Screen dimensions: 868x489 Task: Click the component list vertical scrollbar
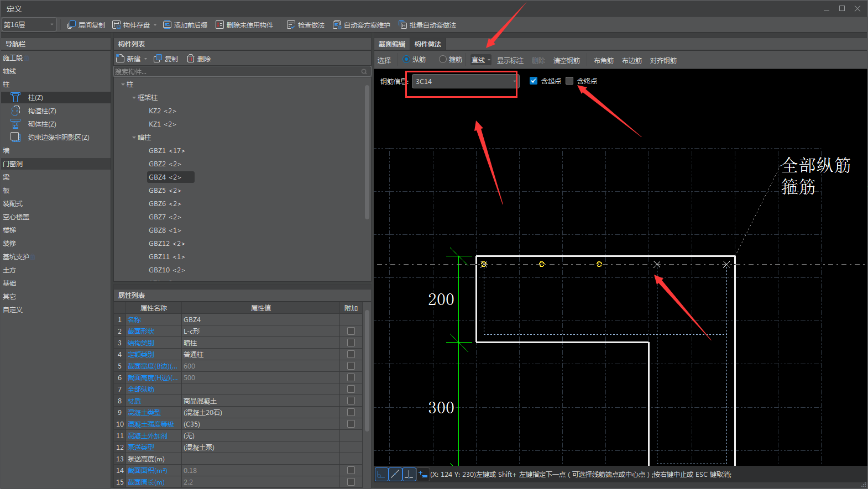(x=367, y=152)
